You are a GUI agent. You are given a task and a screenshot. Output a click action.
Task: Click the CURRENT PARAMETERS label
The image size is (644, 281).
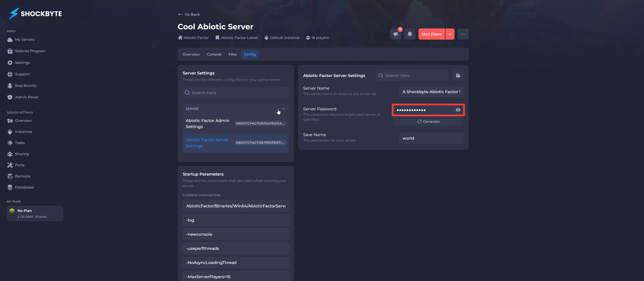pos(201,195)
